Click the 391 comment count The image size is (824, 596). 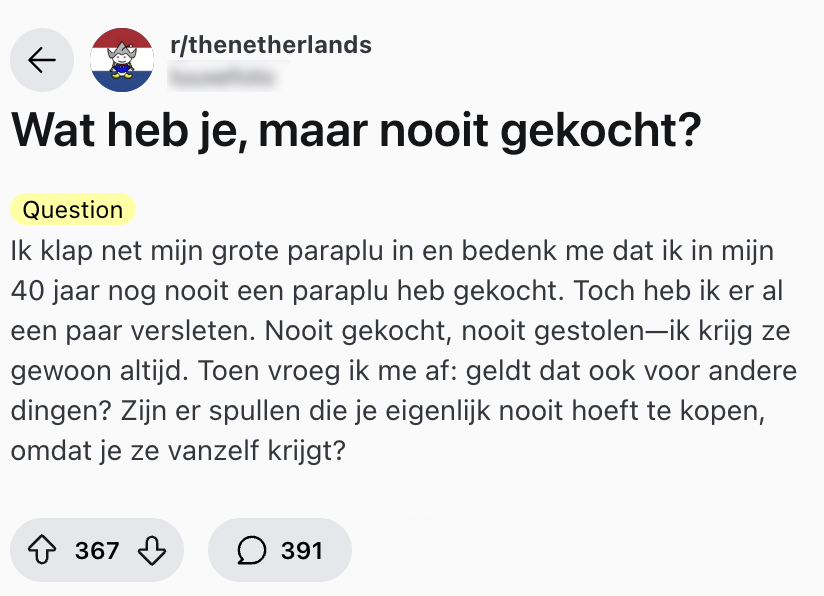[x=301, y=550]
